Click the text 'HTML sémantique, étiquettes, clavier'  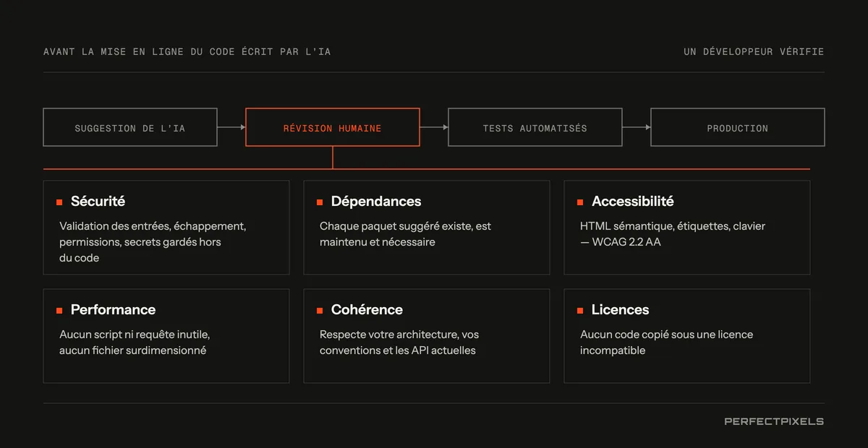pos(673,226)
